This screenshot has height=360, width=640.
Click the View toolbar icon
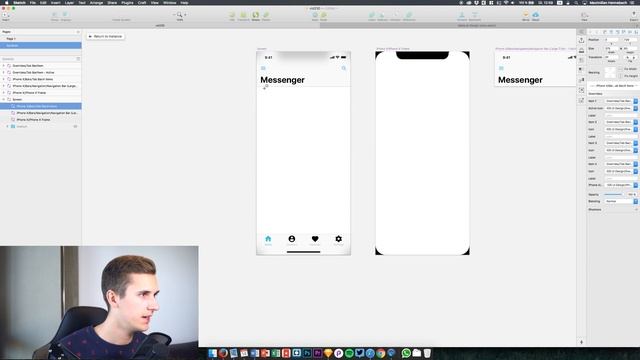point(584,16)
